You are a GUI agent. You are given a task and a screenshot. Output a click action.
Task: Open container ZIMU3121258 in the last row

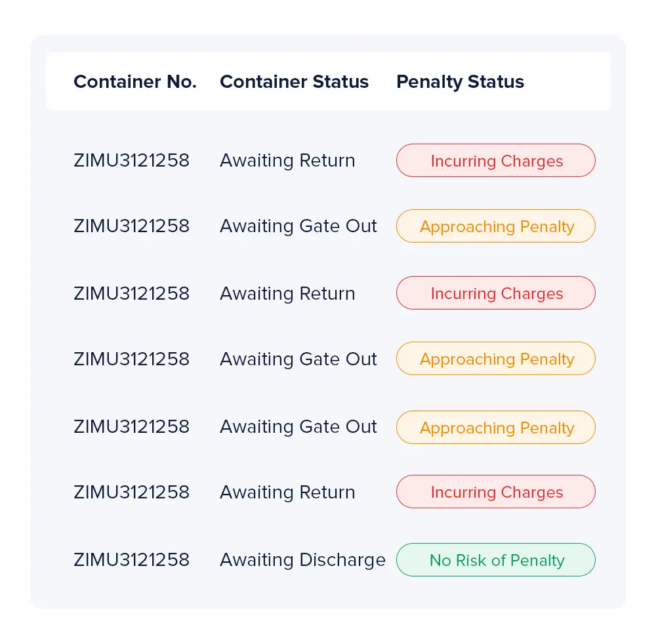131,560
